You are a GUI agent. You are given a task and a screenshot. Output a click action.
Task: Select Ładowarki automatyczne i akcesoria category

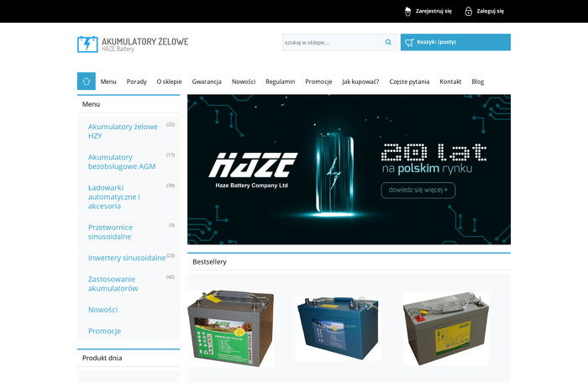(x=114, y=197)
